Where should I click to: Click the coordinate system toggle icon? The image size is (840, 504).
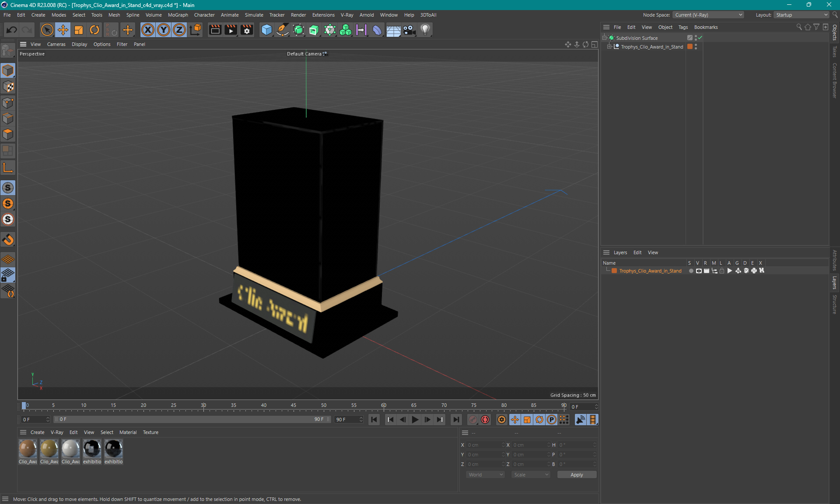[x=196, y=30]
